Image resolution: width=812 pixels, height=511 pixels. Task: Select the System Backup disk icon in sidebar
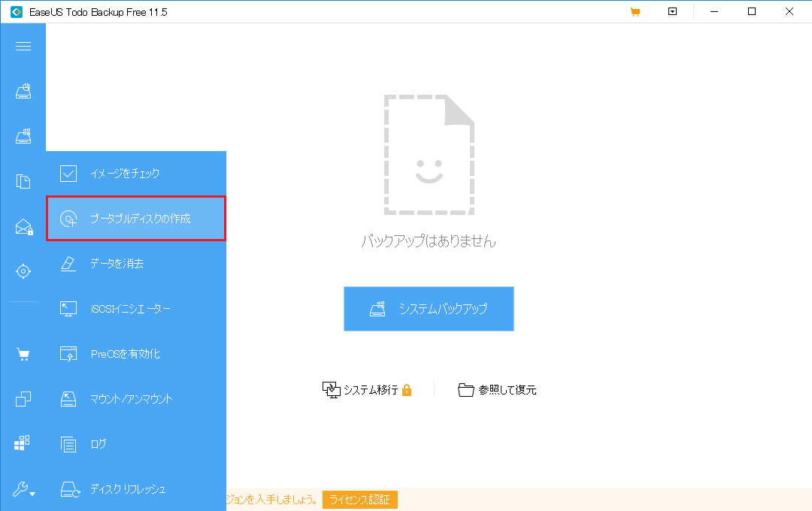point(23,91)
